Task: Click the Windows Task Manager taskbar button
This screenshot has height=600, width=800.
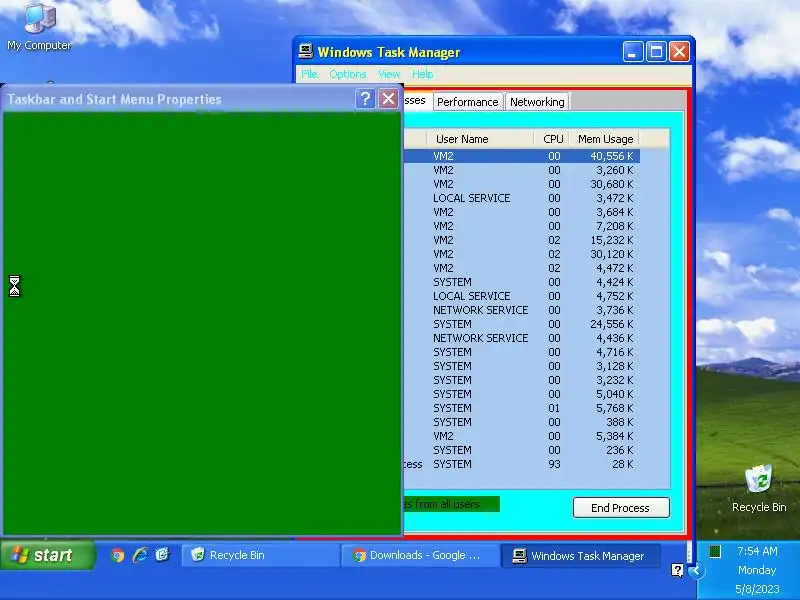Action: [581, 556]
